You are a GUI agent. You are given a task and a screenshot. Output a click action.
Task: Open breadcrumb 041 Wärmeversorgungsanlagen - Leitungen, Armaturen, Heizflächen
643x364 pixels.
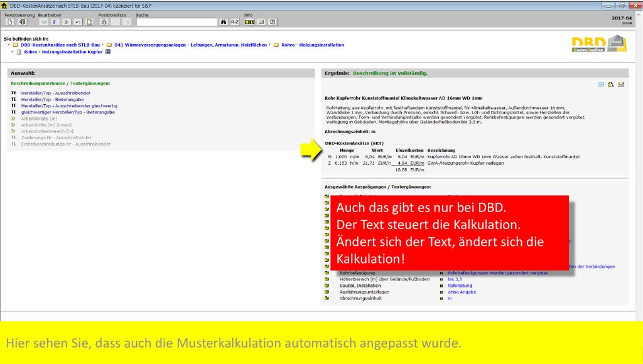pos(191,45)
